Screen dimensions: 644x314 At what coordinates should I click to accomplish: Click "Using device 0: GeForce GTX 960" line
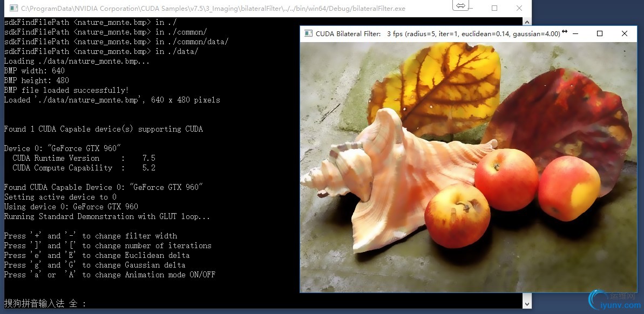click(71, 207)
